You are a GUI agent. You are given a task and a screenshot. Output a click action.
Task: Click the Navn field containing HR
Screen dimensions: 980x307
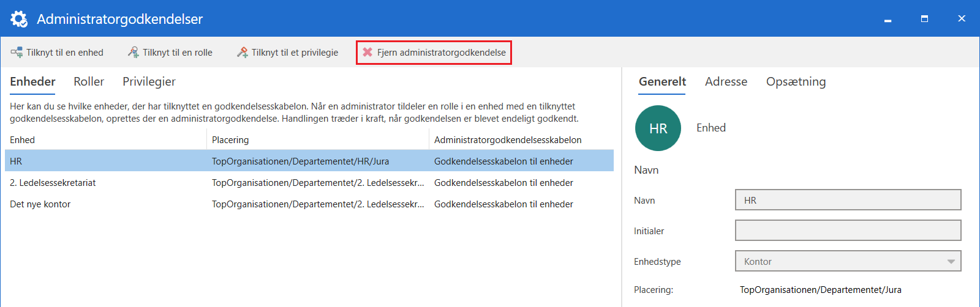[848, 200]
